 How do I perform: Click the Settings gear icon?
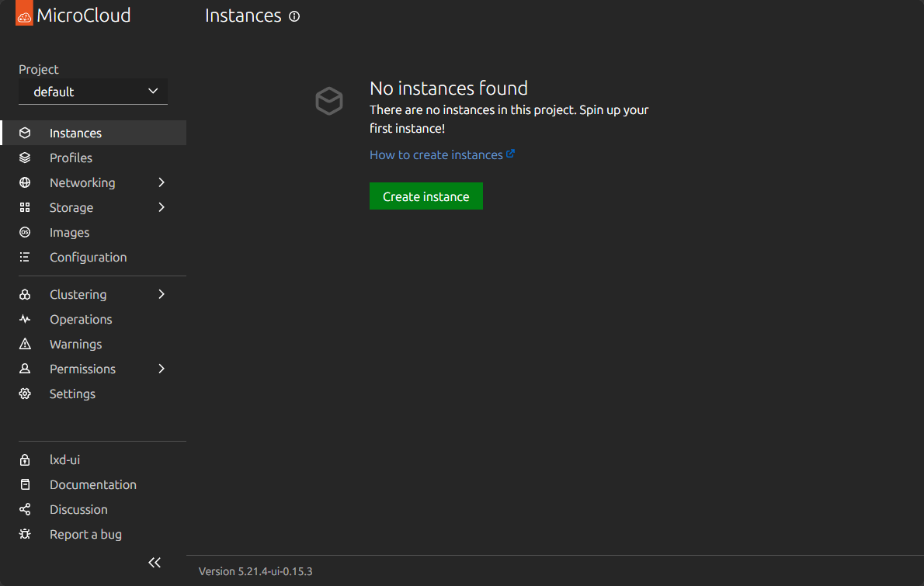[x=25, y=394]
